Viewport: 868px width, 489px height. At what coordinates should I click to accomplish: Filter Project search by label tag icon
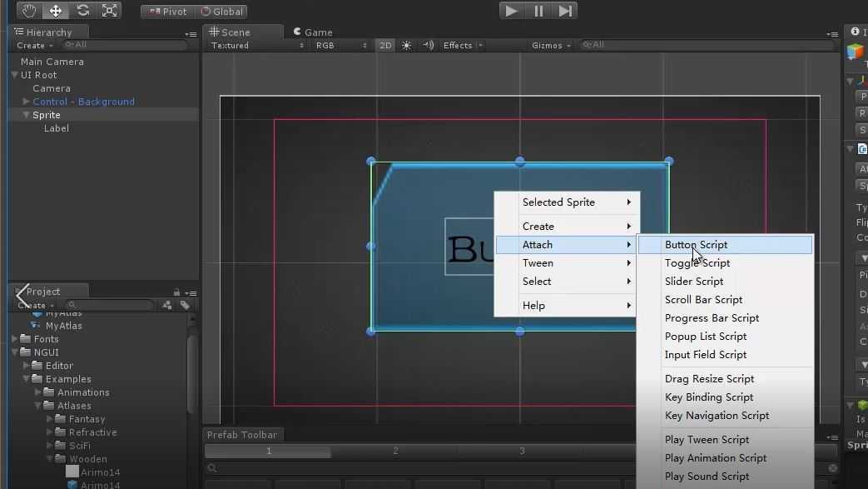(x=185, y=305)
